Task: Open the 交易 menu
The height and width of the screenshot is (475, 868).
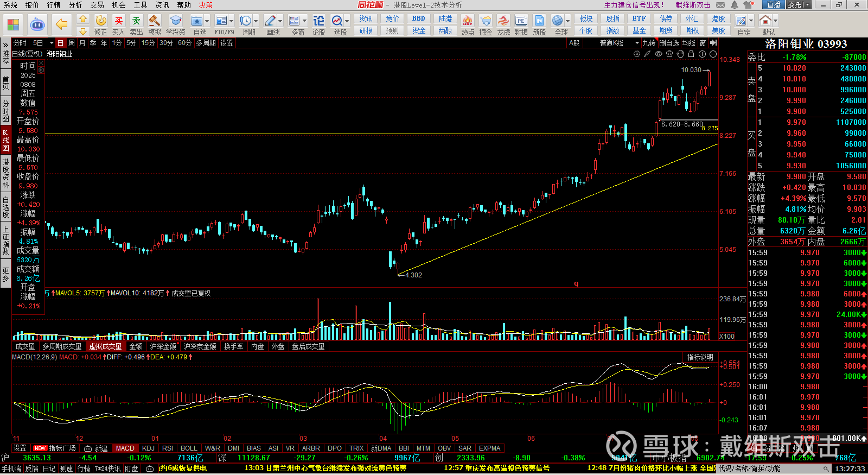Action: 97,5
